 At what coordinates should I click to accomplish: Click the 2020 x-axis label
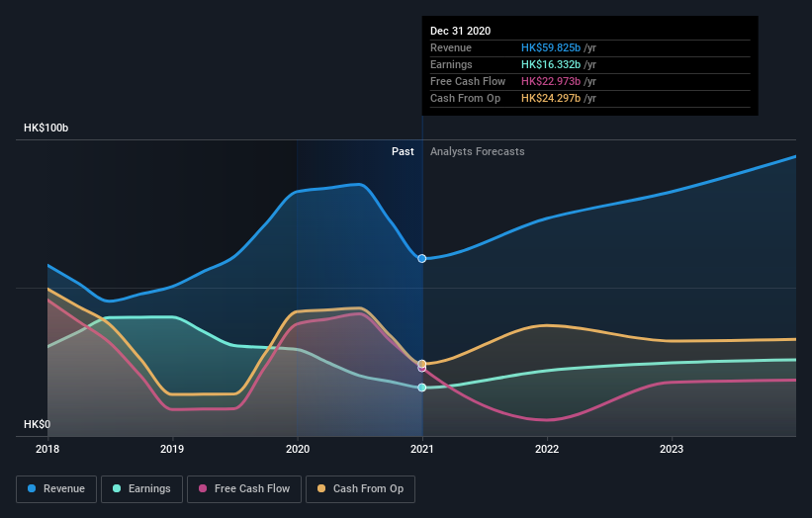(x=298, y=449)
